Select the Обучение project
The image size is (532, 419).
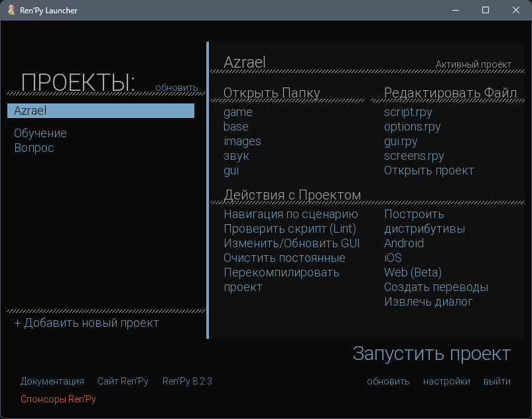[x=40, y=133]
